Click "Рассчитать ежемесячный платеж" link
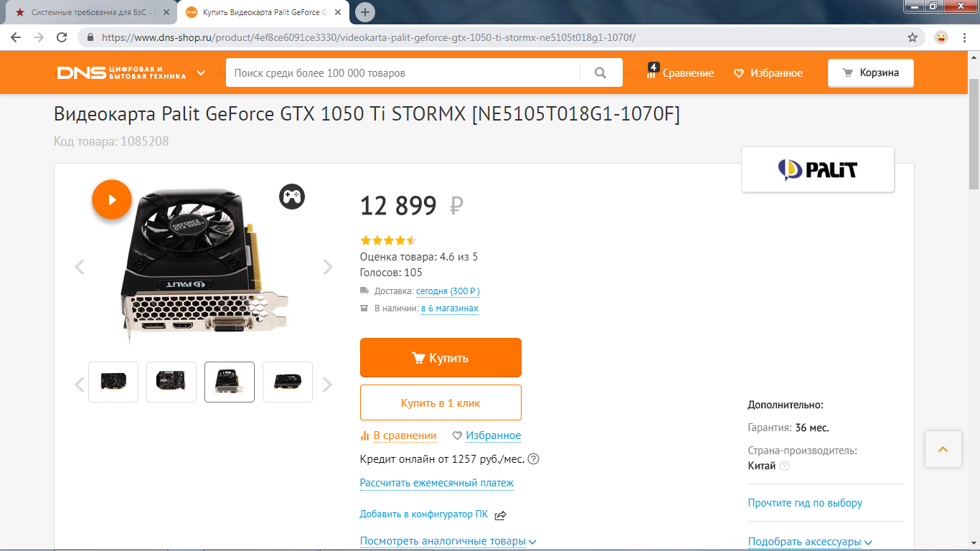Image resolution: width=980 pixels, height=551 pixels. pos(437,483)
